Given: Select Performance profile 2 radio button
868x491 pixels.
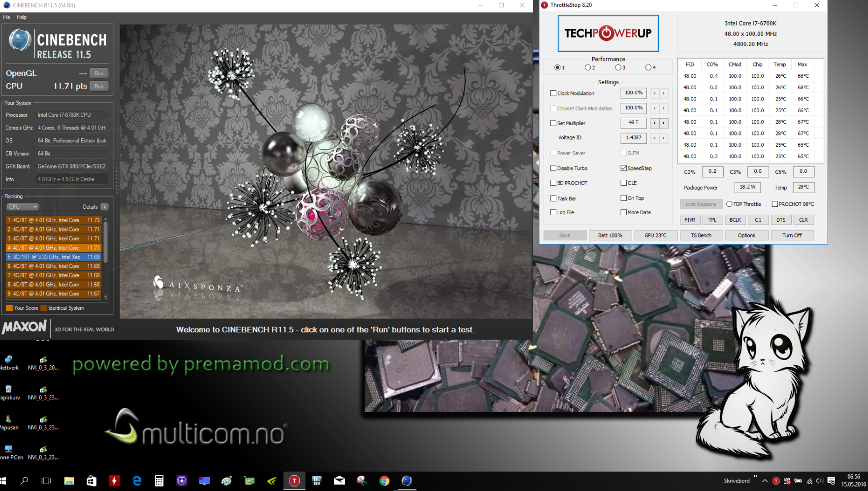Looking at the screenshot, I should pos(588,67).
